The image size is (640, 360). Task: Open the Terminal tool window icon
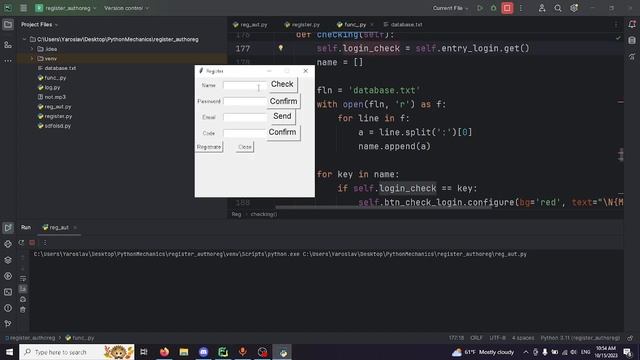(8, 292)
